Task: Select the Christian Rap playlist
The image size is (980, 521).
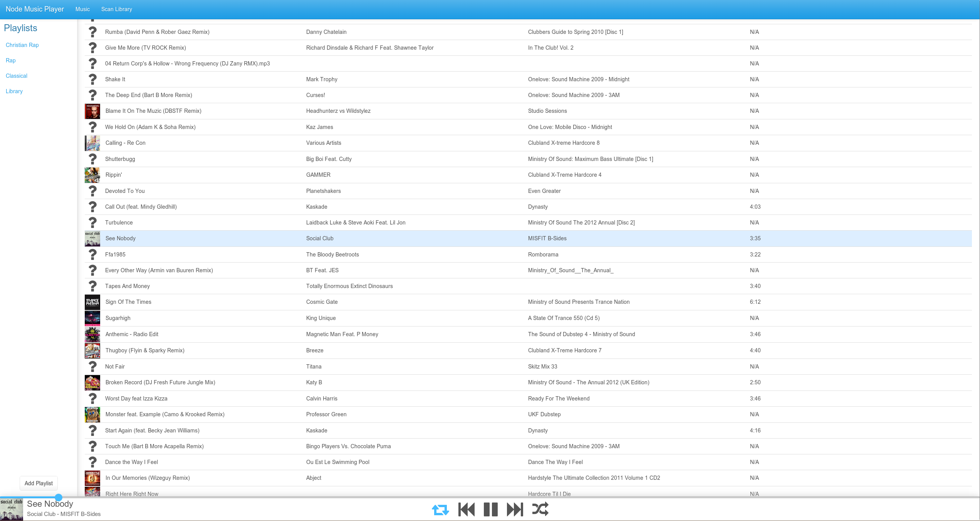Action: [22, 45]
